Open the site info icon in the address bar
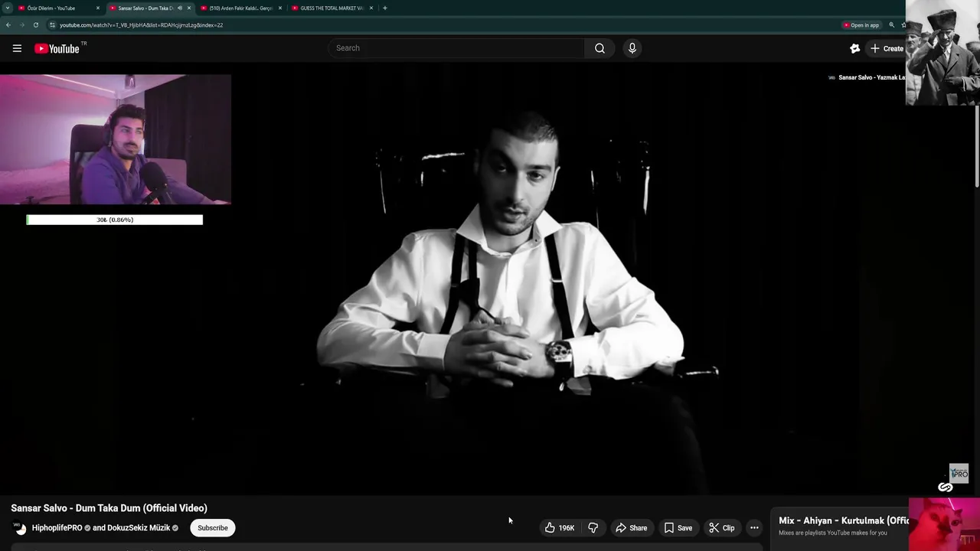Image resolution: width=980 pixels, height=551 pixels. click(52, 25)
